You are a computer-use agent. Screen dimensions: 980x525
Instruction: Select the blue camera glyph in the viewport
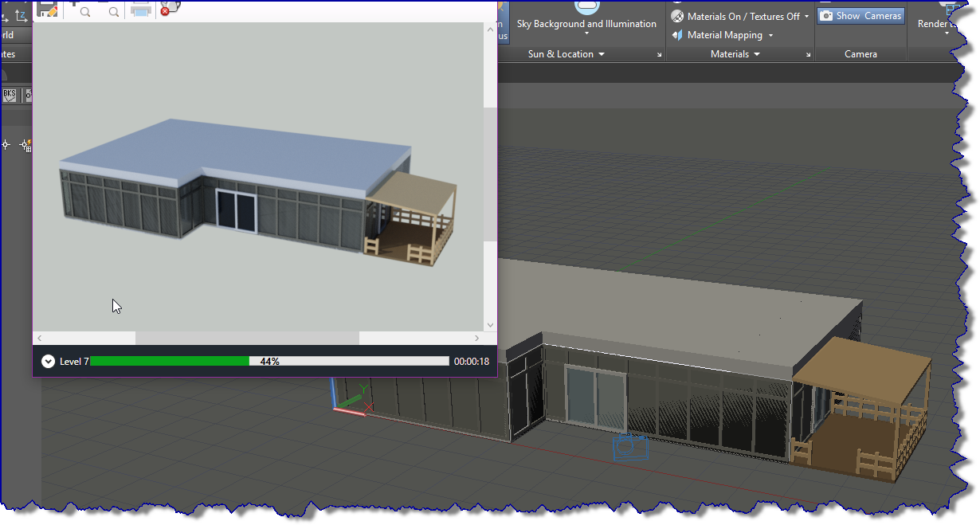[x=630, y=447]
